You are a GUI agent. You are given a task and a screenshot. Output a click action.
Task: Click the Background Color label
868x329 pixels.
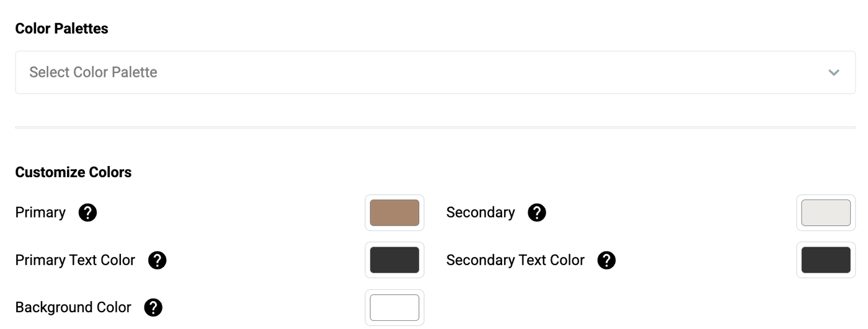[x=73, y=307]
